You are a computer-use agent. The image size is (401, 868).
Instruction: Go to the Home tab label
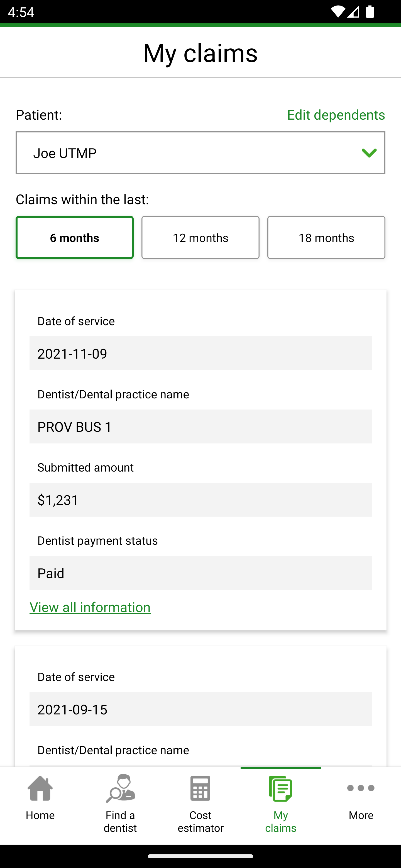click(x=40, y=815)
